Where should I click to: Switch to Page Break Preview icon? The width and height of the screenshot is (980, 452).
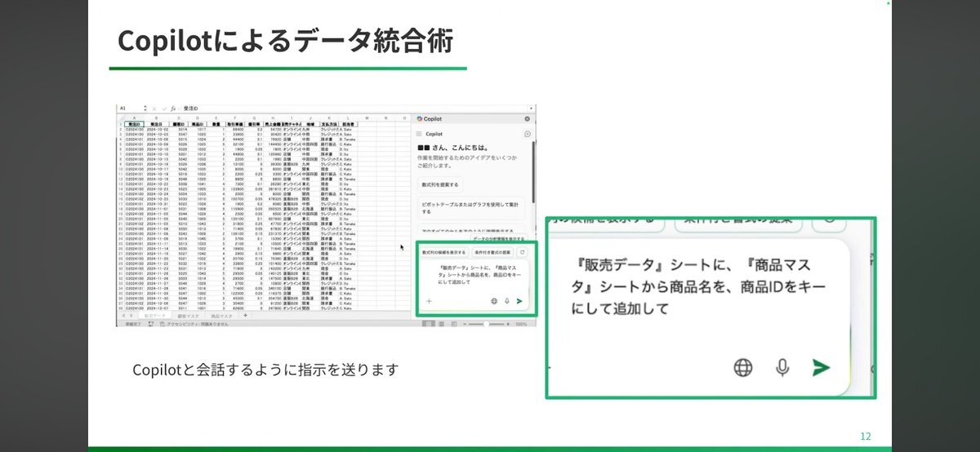(453, 324)
